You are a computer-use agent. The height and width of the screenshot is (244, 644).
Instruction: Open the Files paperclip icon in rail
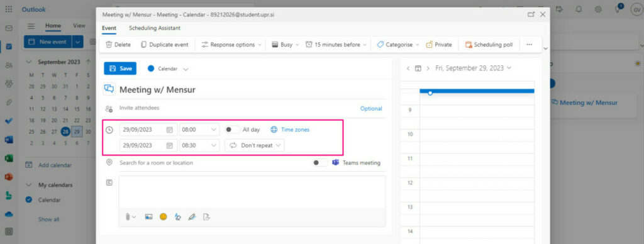pos(9,103)
